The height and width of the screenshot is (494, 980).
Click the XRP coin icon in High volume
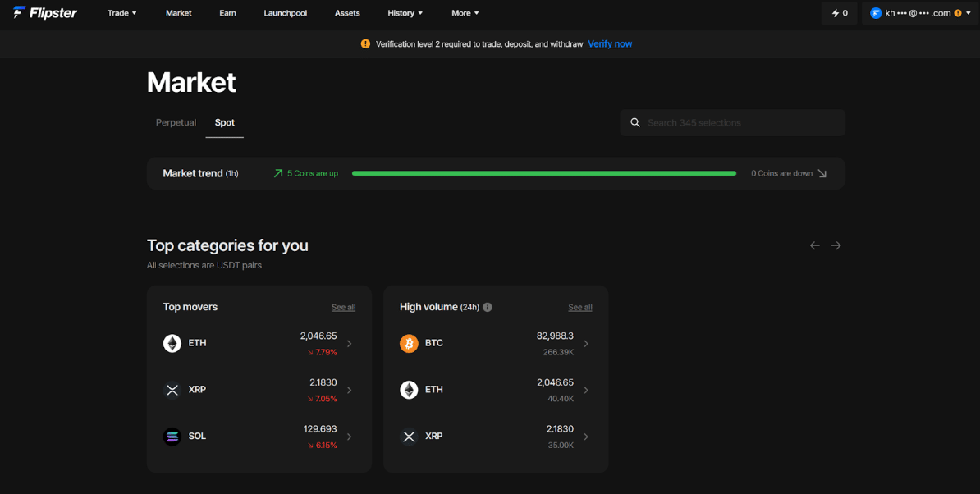coord(409,437)
